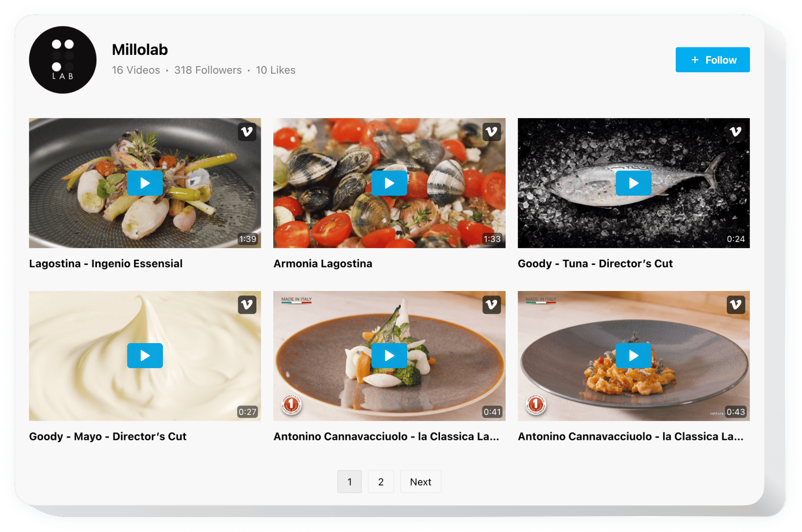The width and height of the screenshot is (802, 532).
Task: Click Vimeo icon on the 0:43 video thumbnail
Action: pos(735,305)
